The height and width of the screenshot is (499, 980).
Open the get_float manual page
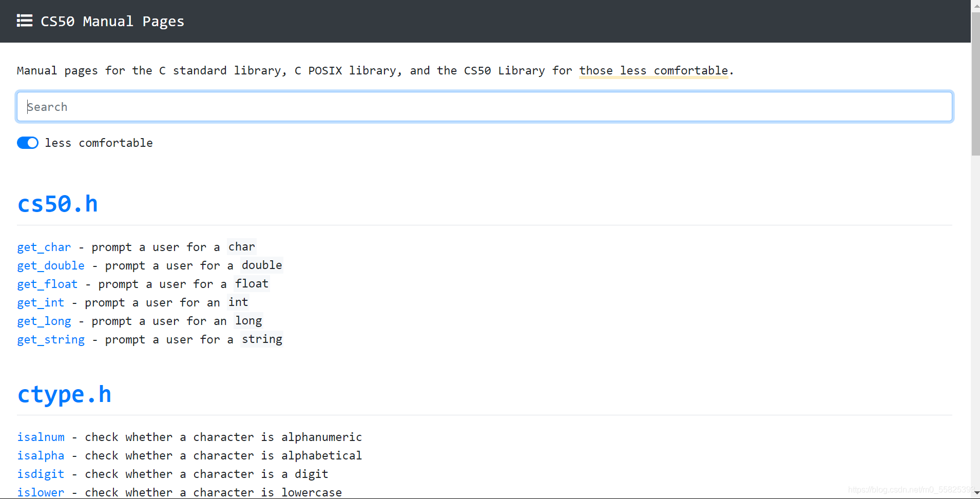(x=47, y=284)
